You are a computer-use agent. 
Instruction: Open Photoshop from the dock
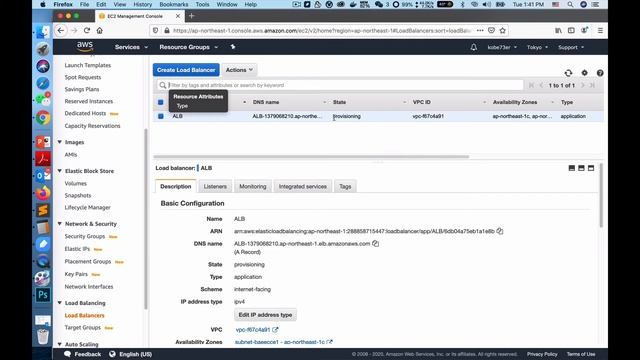(43, 295)
